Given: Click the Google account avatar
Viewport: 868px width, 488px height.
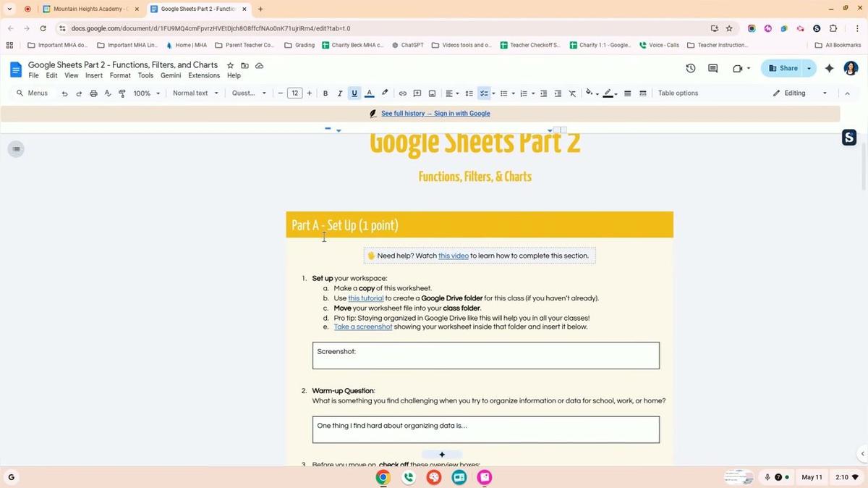Looking at the screenshot, I should tap(851, 68).
